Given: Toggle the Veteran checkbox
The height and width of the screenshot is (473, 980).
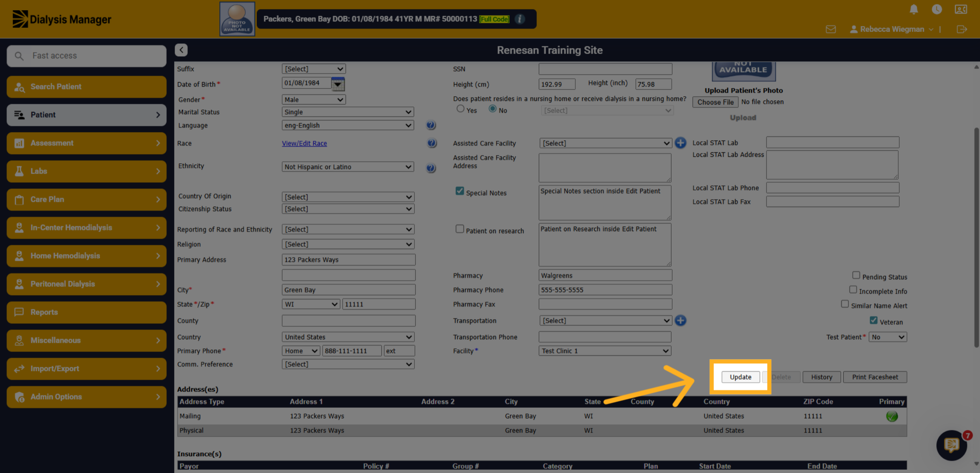Looking at the screenshot, I should pos(873,320).
